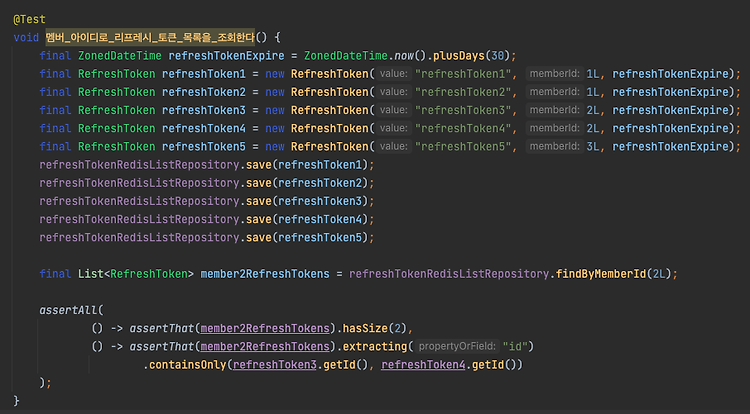Viewport: 750px width, 414px height.
Task: Click refreshToken3.getId() expression
Action: point(300,365)
